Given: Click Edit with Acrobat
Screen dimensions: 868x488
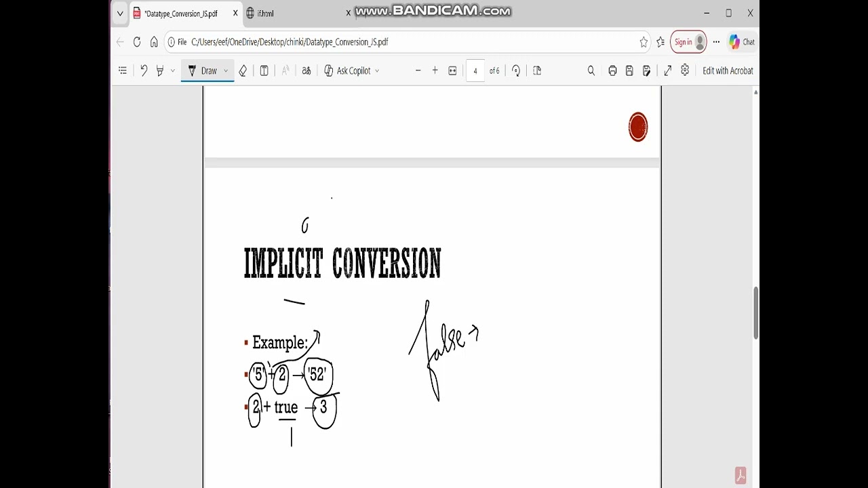Looking at the screenshot, I should pyautogui.click(x=728, y=70).
